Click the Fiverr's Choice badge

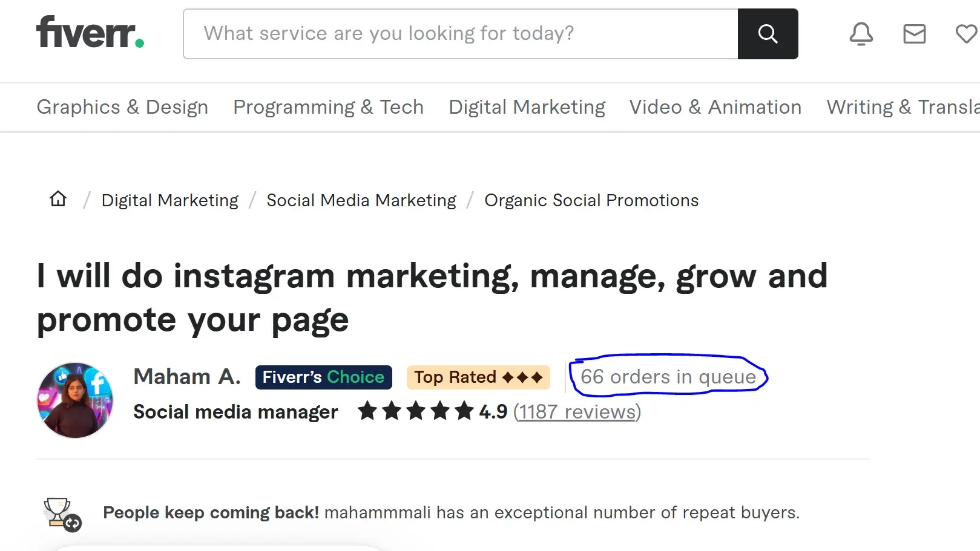pyautogui.click(x=323, y=377)
